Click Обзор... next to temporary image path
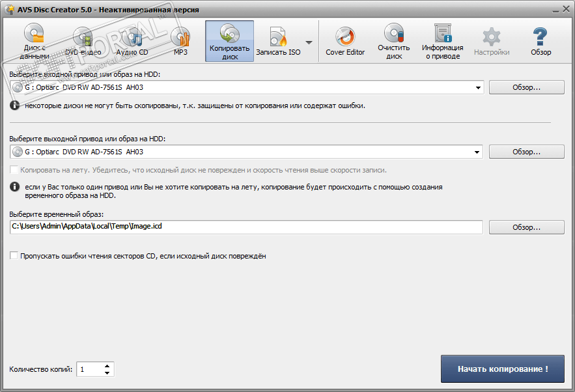The image size is (575, 392). point(527,227)
